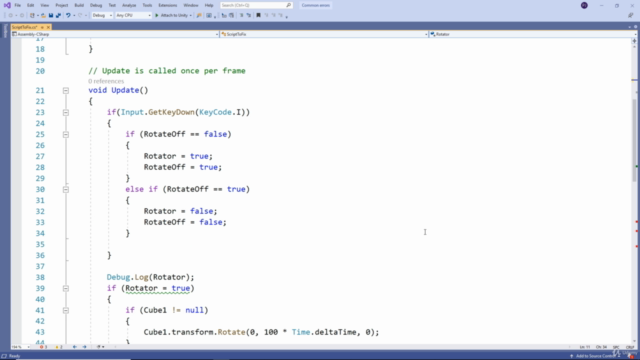Click the Open File folder icon
The height and width of the screenshot is (360, 640).
(x=43, y=16)
